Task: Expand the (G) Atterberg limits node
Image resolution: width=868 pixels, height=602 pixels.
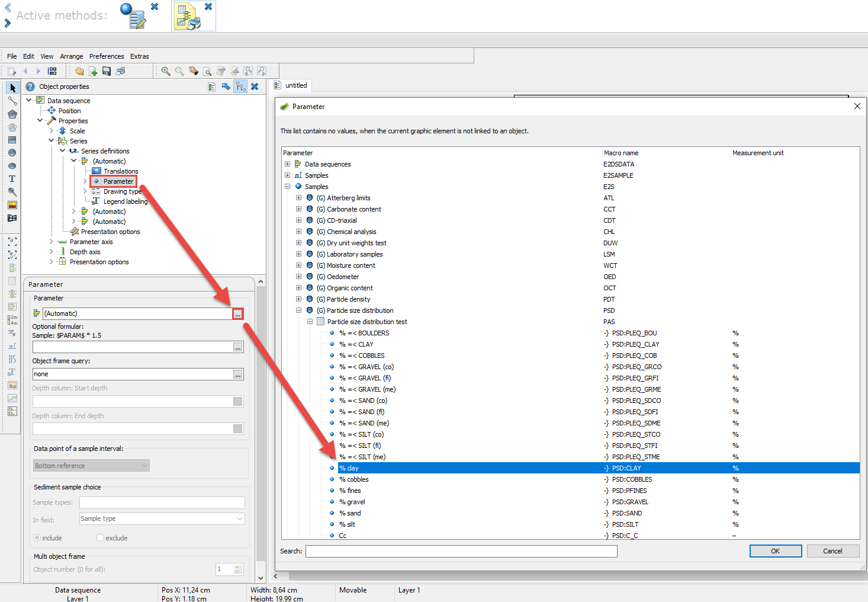Action: (298, 198)
